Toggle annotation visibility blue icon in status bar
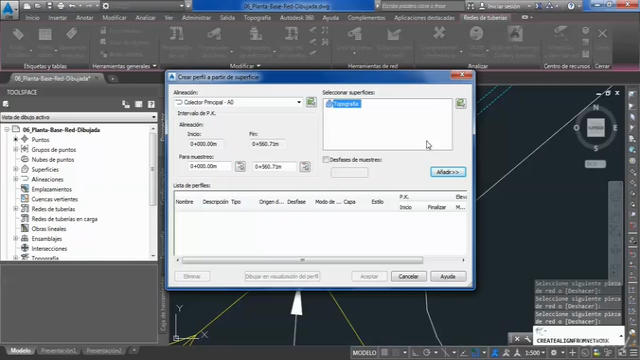This screenshot has height=360, width=640. point(495,353)
